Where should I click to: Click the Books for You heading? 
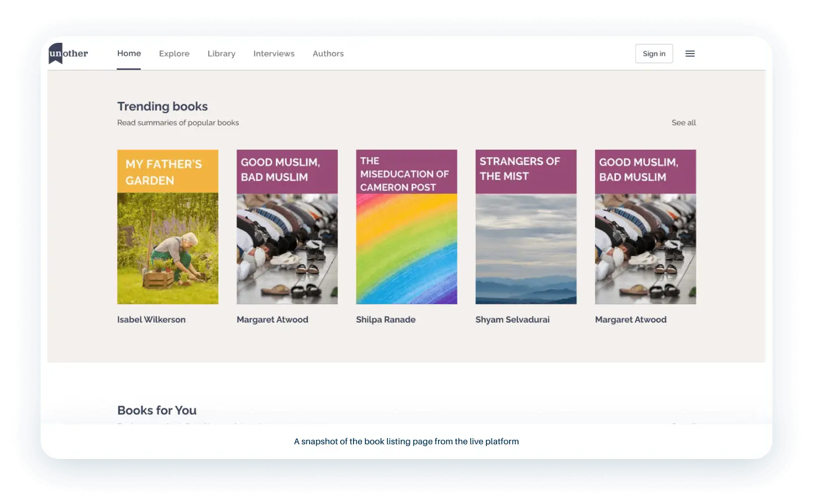coord(157,411)
